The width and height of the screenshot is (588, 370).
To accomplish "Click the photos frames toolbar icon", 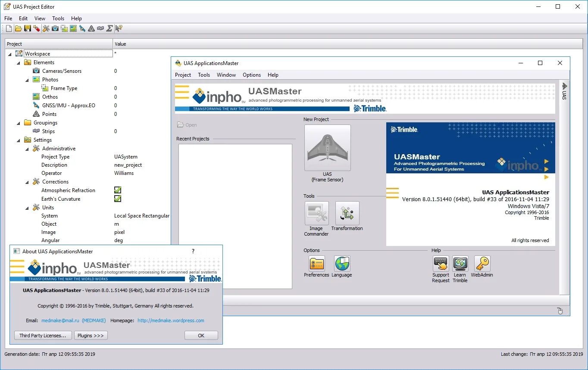I will [64, 28].
